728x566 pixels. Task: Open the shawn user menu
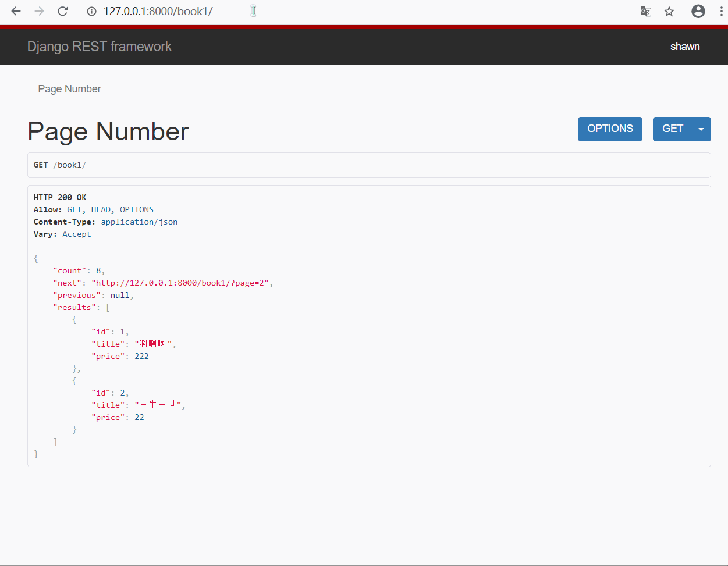684,47
